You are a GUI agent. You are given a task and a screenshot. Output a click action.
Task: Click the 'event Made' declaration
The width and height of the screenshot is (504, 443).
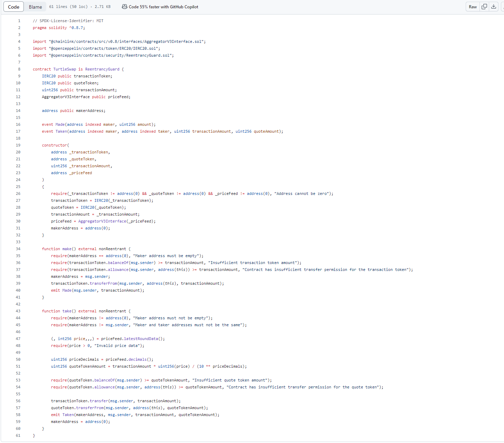(x=99, y=124)
